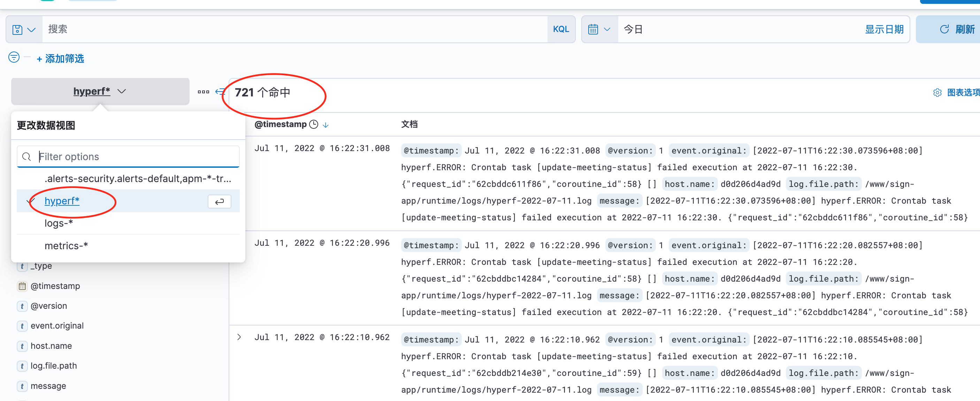Select the metrics-* data view
Viewport: 980px width, 401px height.
[x=66, y=245]
